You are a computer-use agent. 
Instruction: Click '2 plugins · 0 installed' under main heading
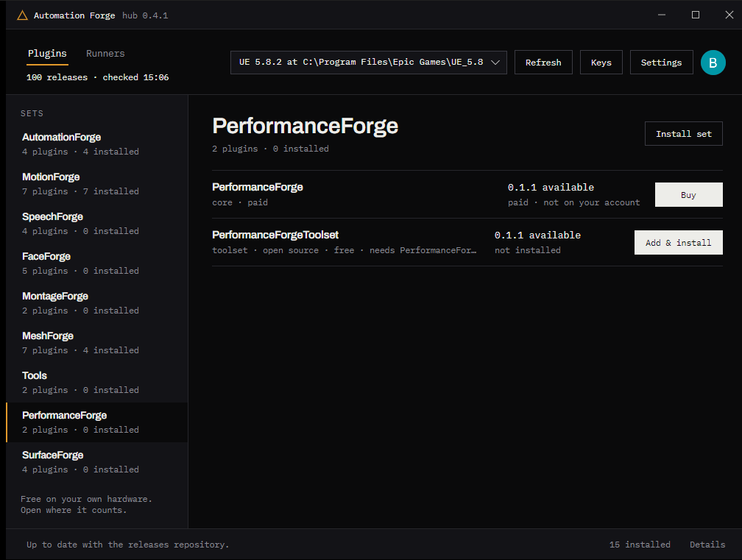tap(270, 149)
